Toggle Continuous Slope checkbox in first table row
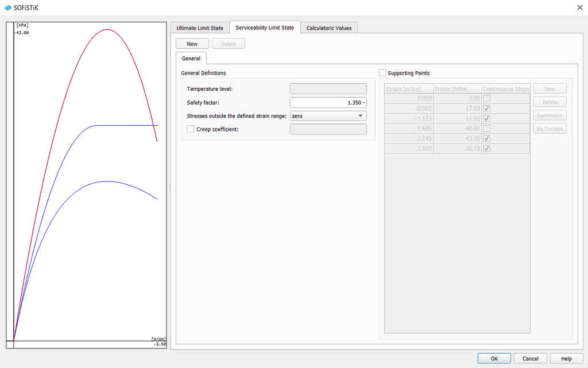Screen dimensions: 588x368 point(486,98)
